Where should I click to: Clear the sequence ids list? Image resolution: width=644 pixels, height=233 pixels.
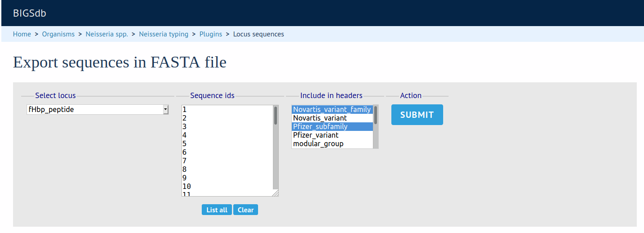(245, 210)
